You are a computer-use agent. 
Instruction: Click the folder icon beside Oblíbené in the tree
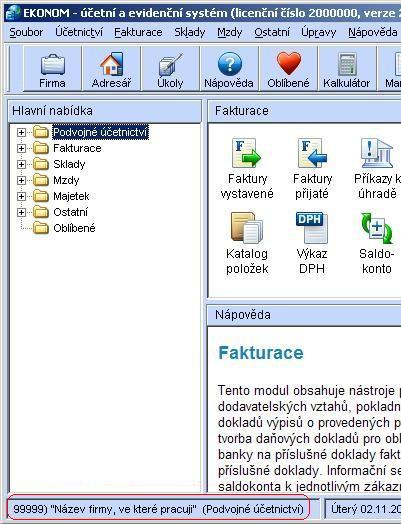41,228
